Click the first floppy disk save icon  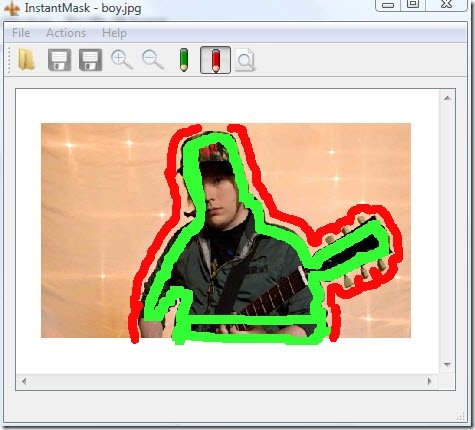59,60
